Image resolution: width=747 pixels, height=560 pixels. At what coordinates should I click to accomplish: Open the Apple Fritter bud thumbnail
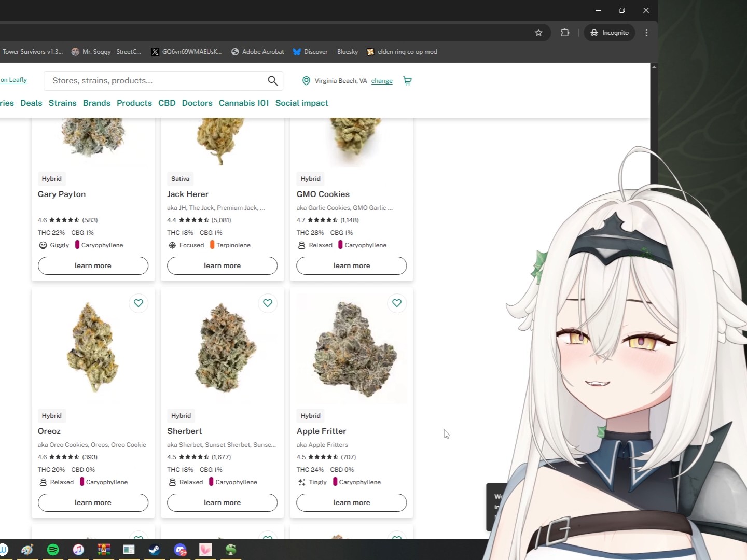(x=355, y=348)
